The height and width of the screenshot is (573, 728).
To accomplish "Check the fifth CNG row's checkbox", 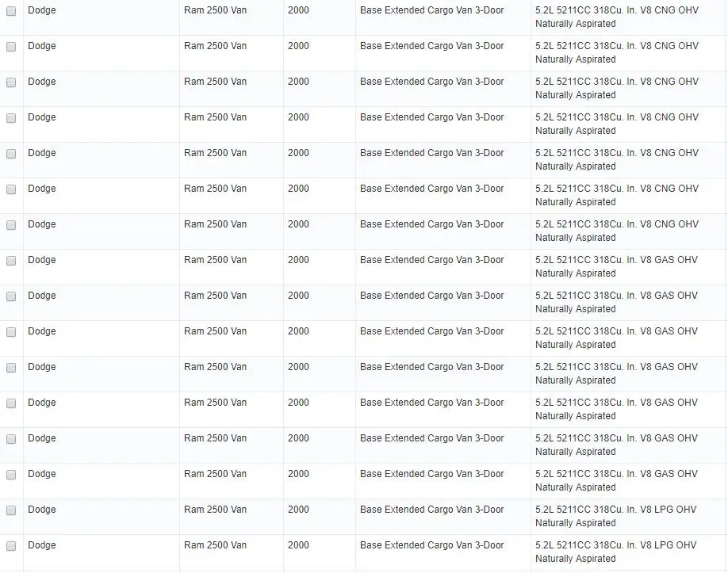I will click(11, 154).
